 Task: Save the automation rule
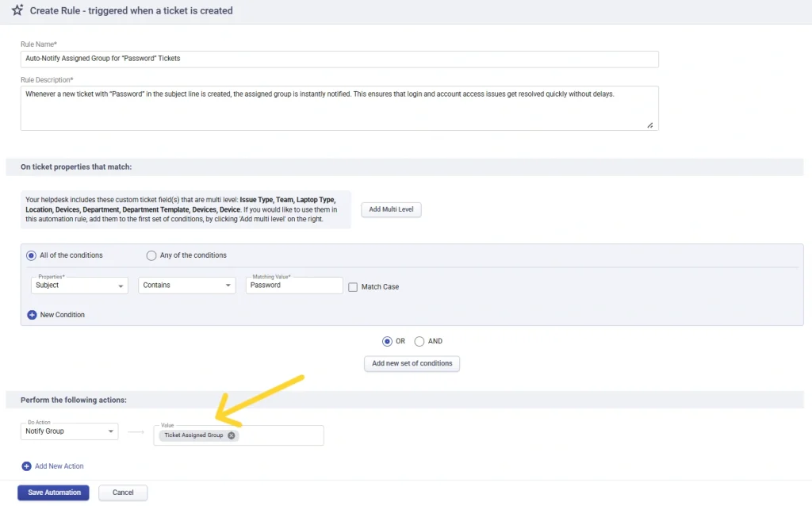(x=54, y=493)
